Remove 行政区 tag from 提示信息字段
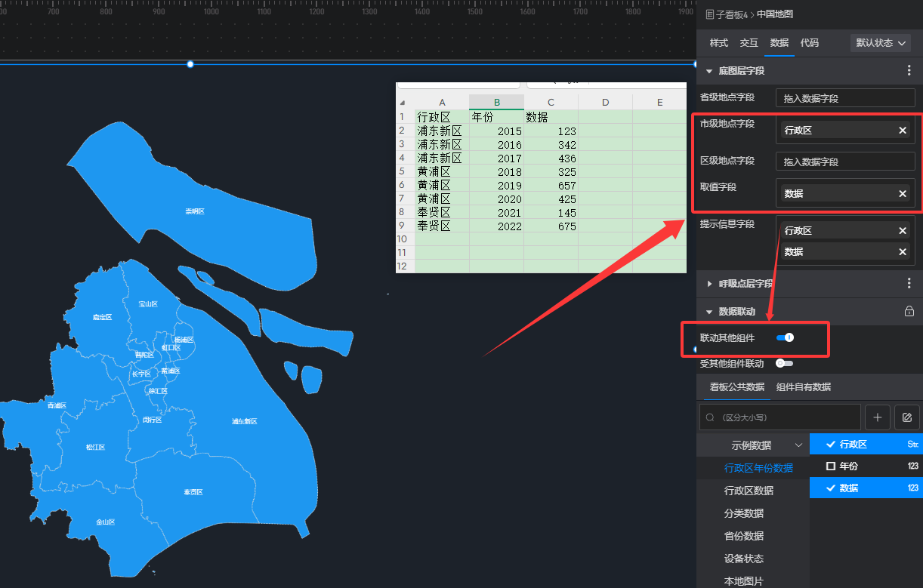The image size is (923, 588). pyautogui.click(x=902, y=231)
